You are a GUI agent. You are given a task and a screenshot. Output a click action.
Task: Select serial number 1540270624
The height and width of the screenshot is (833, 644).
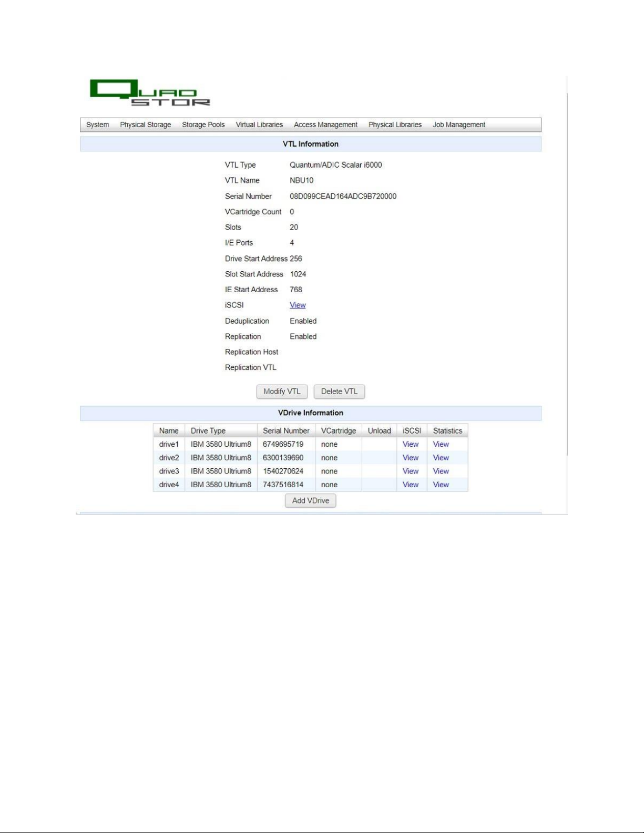(x=283, y=471)
